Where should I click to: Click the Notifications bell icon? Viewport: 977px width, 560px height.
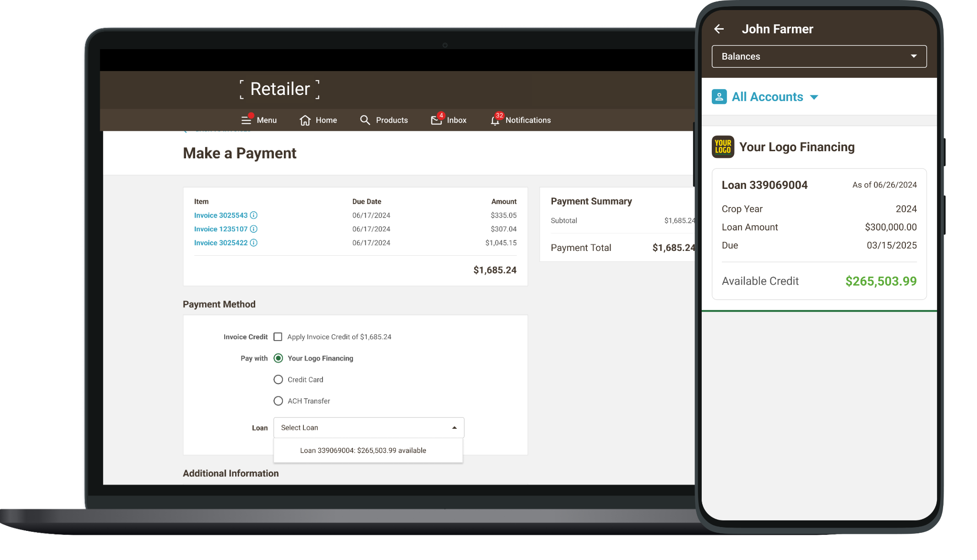pyautogui.click(x=495, y=121)
